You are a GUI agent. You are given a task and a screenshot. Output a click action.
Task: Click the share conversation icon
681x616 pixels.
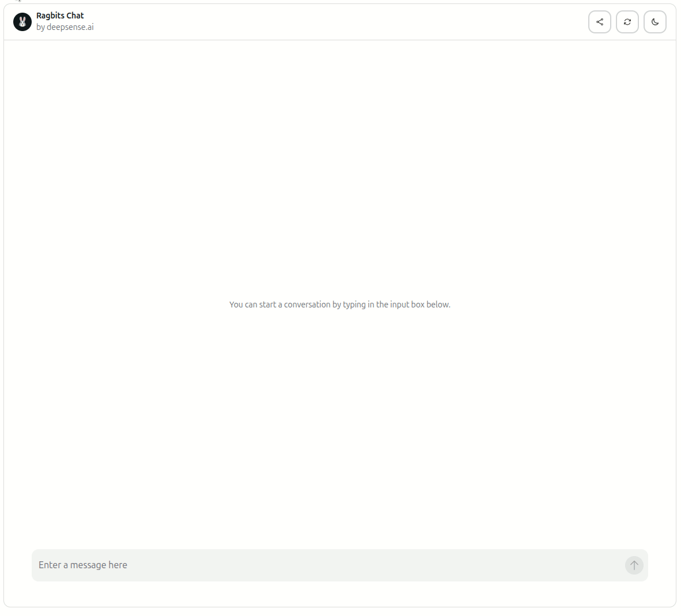click(599, 22)
